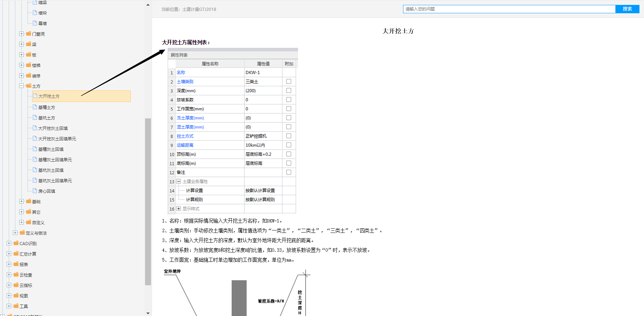Collapse the 土方 folder node

coord(22,86)
